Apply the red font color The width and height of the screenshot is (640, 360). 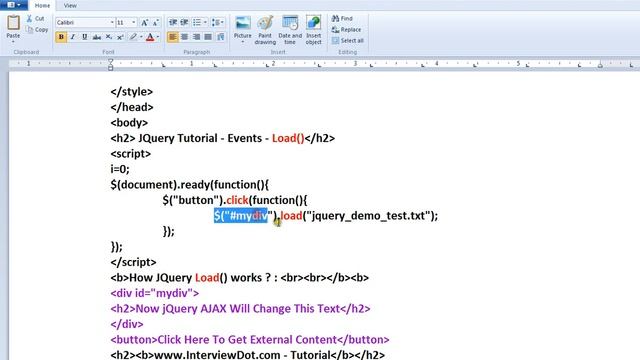coord(150,37)
